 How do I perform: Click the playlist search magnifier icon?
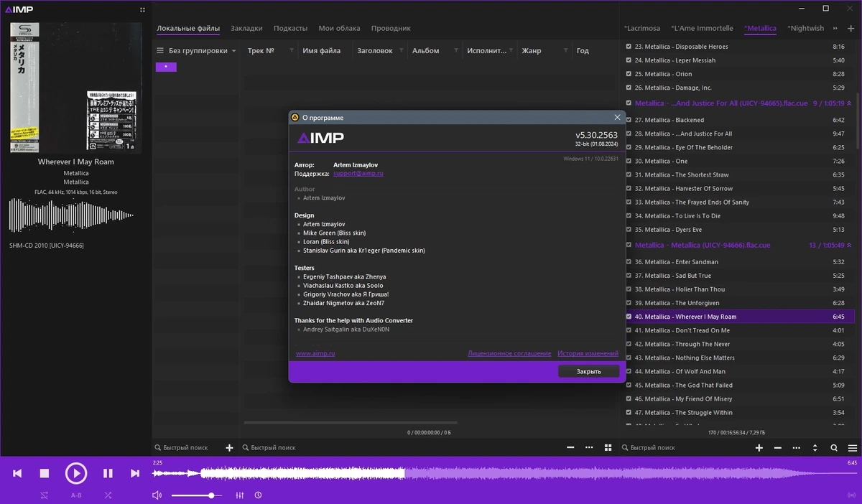834,447
